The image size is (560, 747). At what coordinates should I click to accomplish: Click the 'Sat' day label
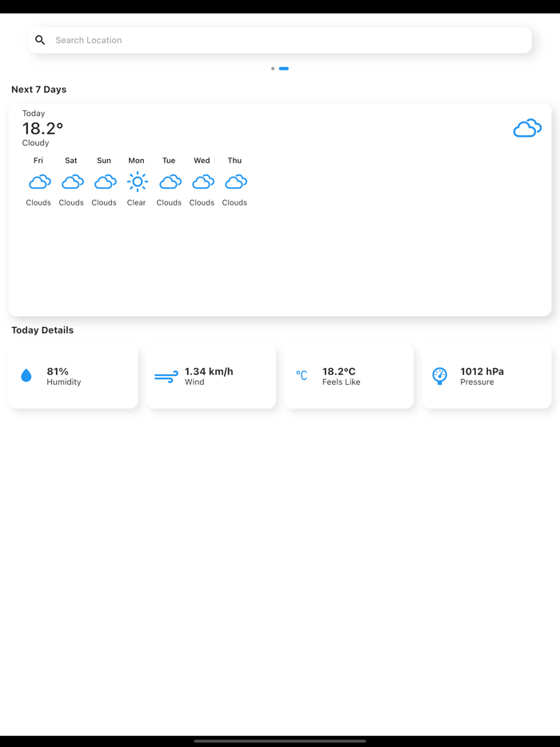tap(71, 161)
